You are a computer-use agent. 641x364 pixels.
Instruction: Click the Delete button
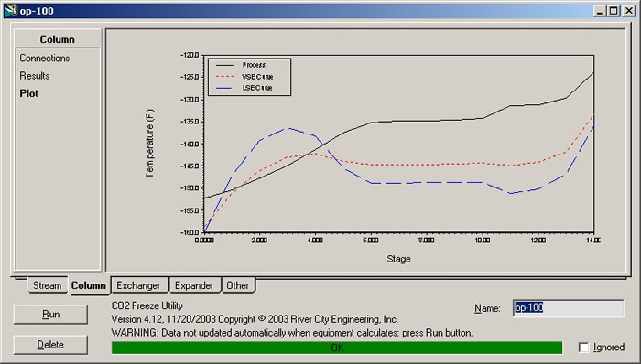(x=50, y=345)
